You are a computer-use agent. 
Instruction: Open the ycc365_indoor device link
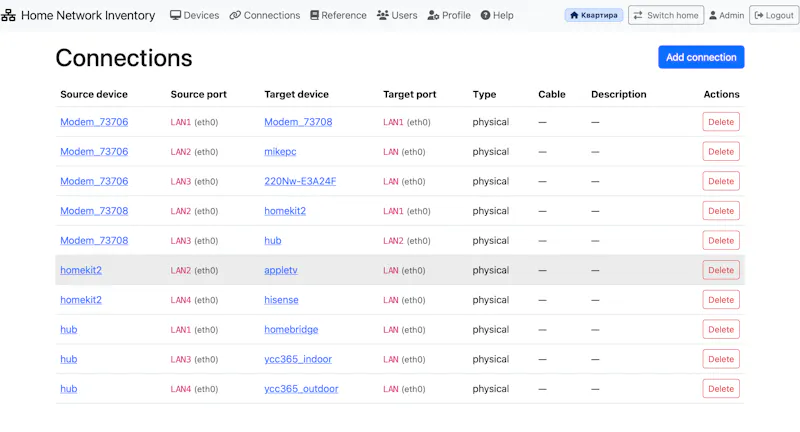298,359
